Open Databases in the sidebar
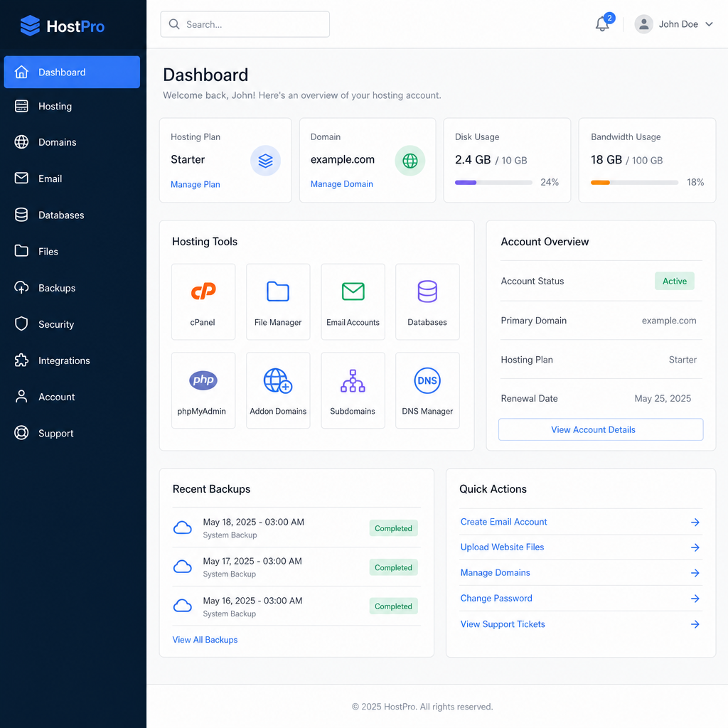The height and width of the screenshot is (728, 728). (x=72, y=215)
